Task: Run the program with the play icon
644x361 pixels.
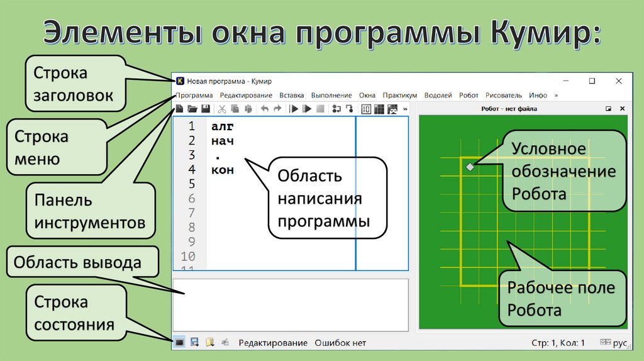Action: pyautogui.click(x=294, y=109)
